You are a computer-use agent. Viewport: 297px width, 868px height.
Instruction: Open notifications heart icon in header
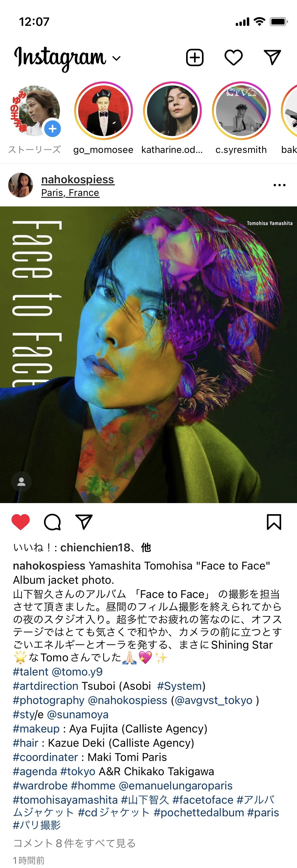tap(234, 57)
